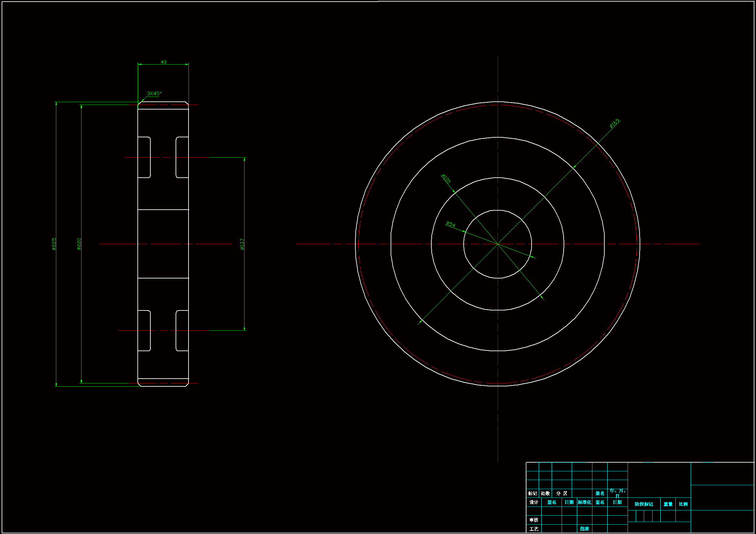The width and height of the screenshot is (756, 534).
Task: Select the ø54 diameter label
Action: 450,225
